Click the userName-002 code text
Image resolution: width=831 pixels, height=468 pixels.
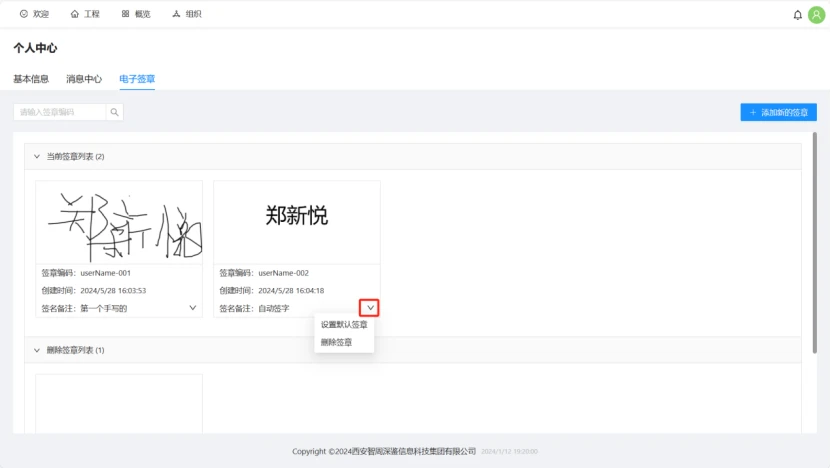(x=284, y=273)
